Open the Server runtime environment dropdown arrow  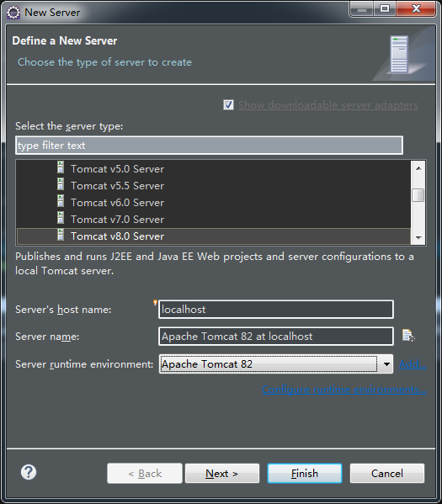386,364
